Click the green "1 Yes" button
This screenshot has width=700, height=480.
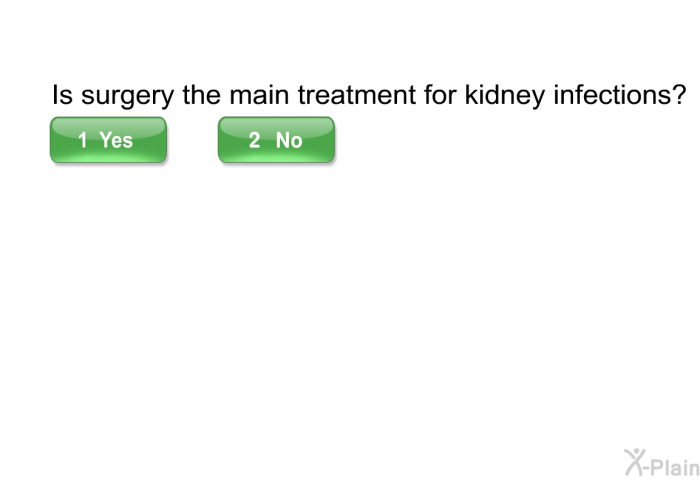pos(108,140)
